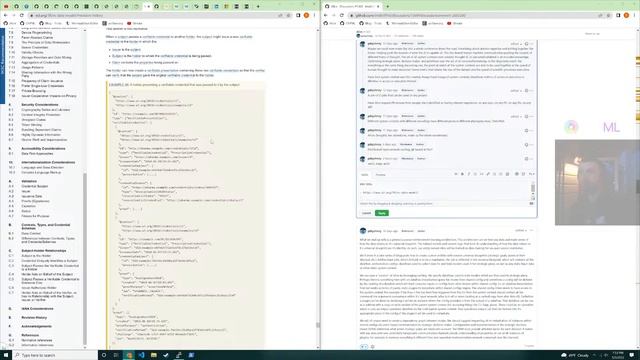Open saved replies dropdown in the comment editor toolbar
This screenshot has height=360, width=640.
(x=531, y=174)
